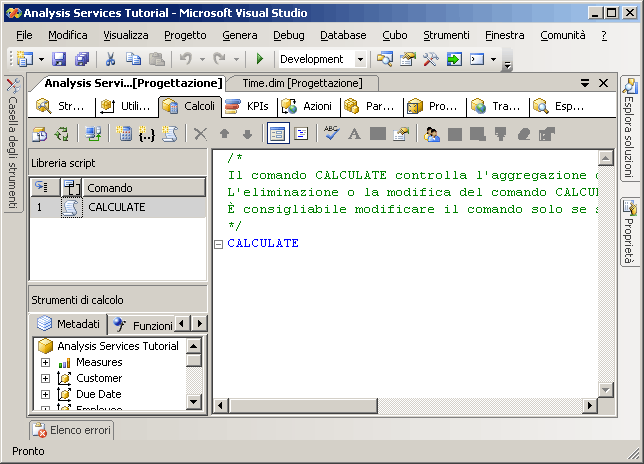
Task: Click metadata tree scroll down arrow
Action: click(194, 401)
